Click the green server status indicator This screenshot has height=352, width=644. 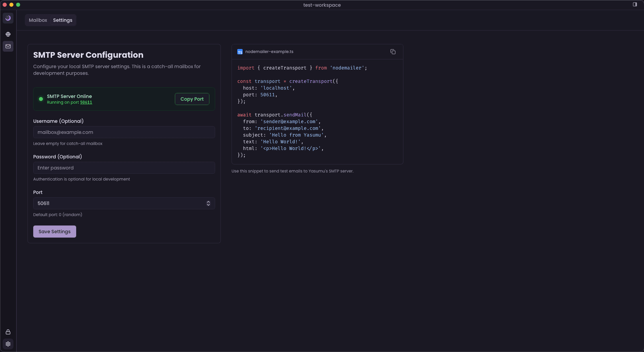[41, 99]
